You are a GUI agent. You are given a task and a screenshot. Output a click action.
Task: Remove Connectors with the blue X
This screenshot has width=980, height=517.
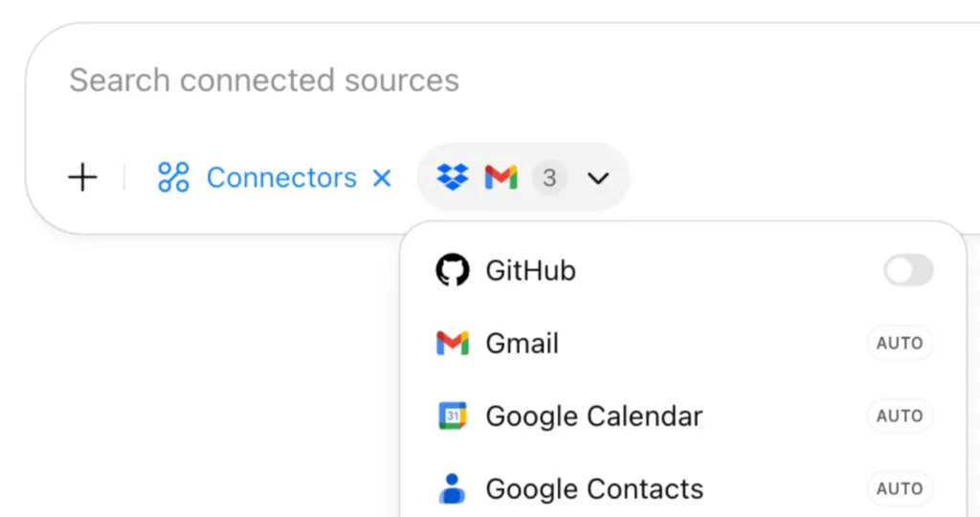coord(382,178)
